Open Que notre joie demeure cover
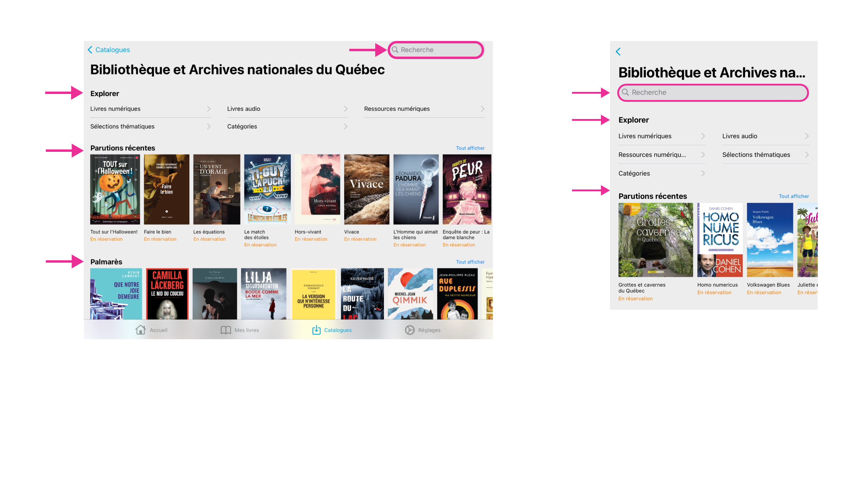868x488 pixels. tap(116, 294)
